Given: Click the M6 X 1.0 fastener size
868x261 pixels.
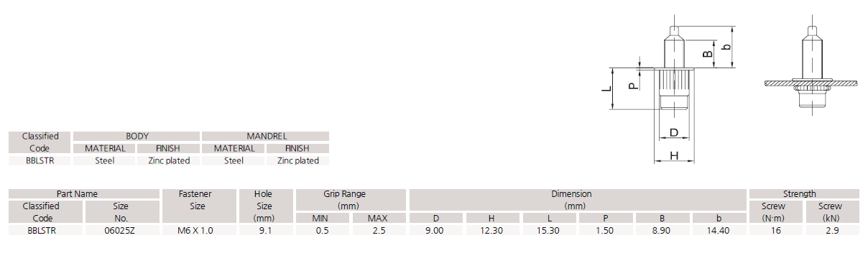Looking at the screenshot, I should point(195,231).
